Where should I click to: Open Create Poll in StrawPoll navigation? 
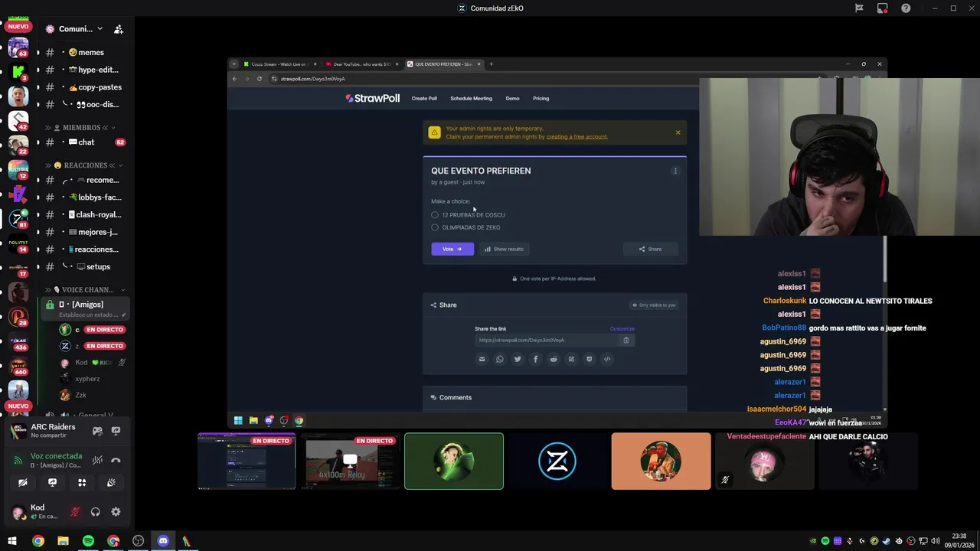pos(424,99)
